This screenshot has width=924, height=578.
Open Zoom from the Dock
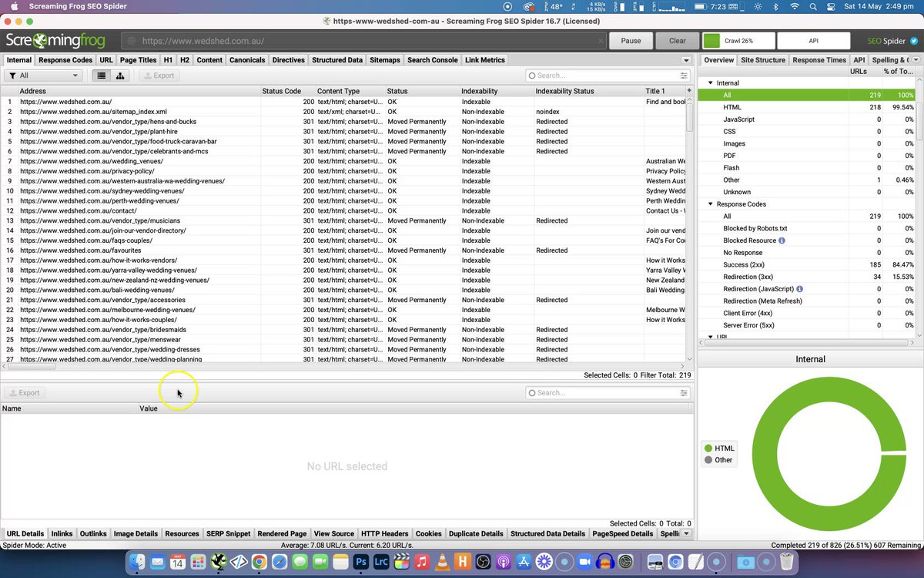[x=584, y=563]
